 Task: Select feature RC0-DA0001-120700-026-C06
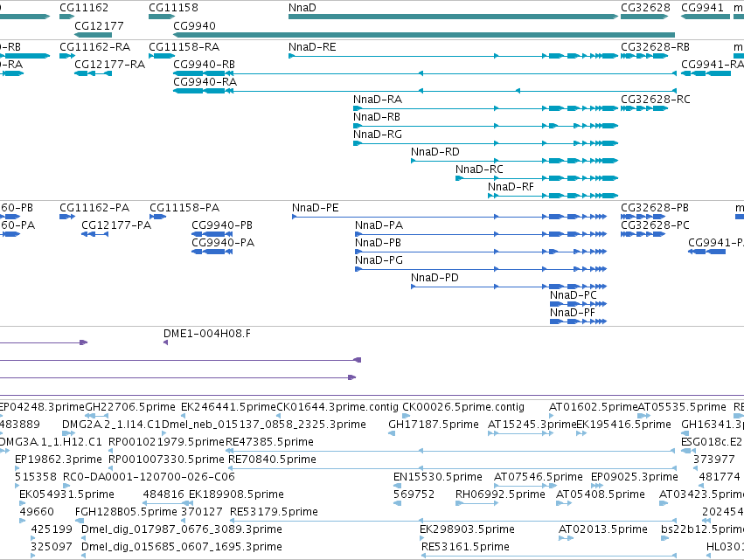66,486
